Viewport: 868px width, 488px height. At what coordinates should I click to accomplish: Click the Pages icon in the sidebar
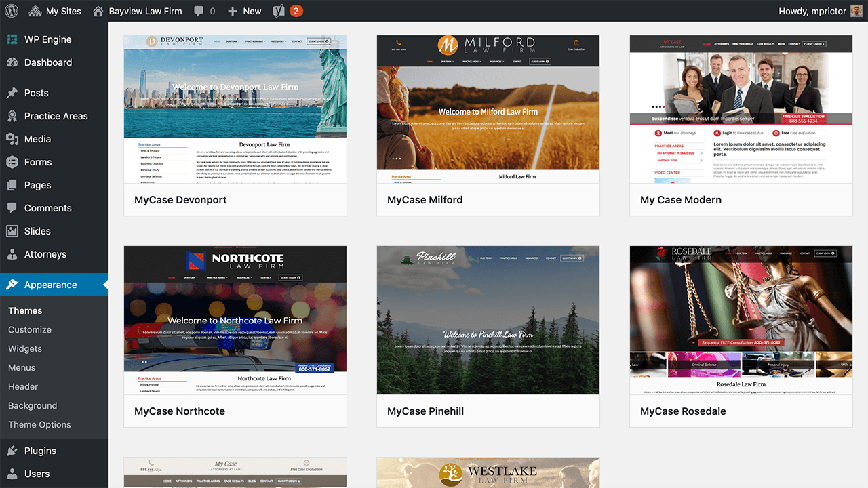(14, 185)
